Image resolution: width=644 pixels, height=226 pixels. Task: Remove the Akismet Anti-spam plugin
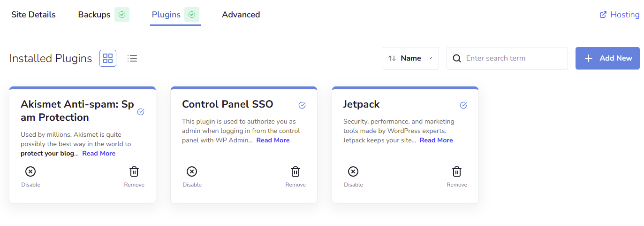[134, 172]
